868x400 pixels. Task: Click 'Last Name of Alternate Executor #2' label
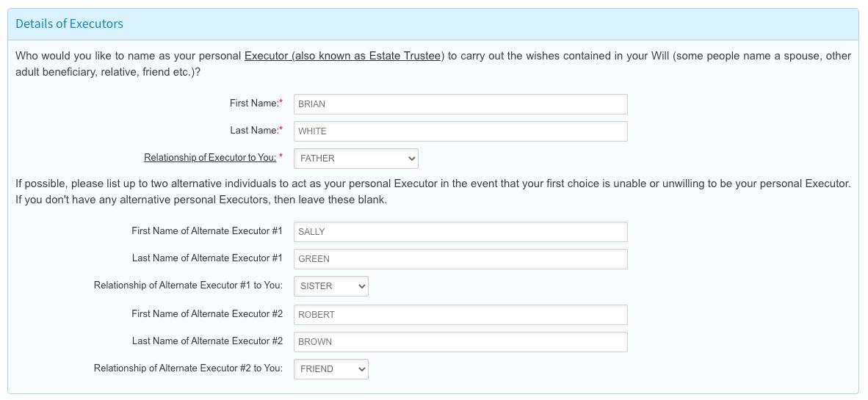207,341
